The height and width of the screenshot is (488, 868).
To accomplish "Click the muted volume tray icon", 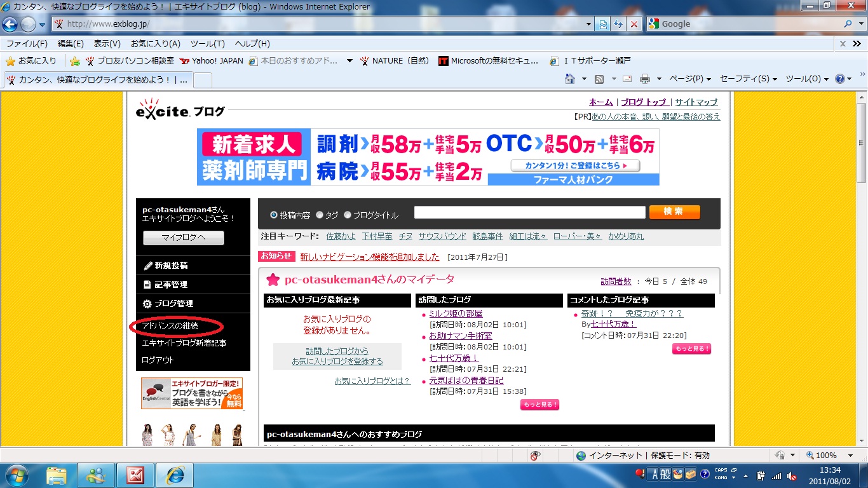I will tap(792, 475).
